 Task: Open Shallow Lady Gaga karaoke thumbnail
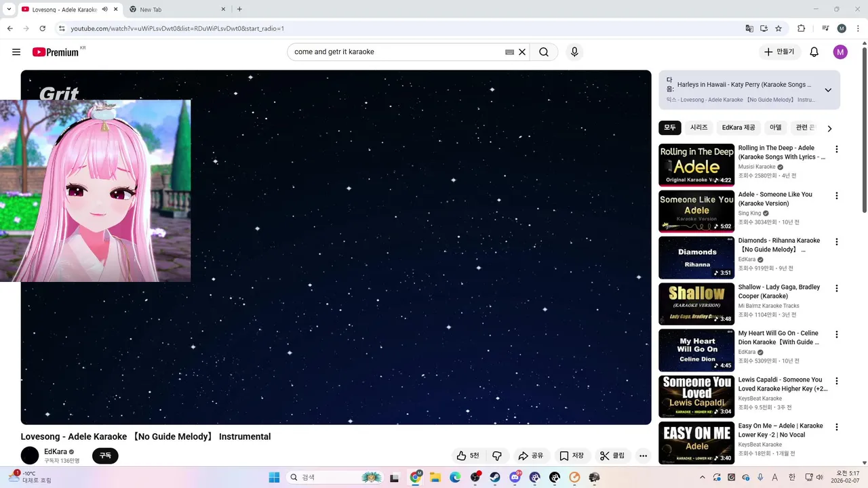[696, 304]
